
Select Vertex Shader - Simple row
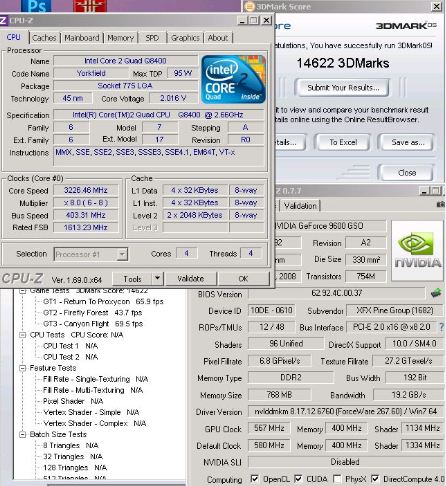pyautogui.click(x=91, y=412)
